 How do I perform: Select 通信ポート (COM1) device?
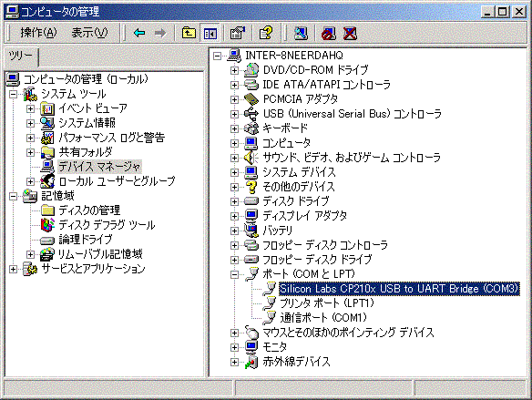click(323, 318)
